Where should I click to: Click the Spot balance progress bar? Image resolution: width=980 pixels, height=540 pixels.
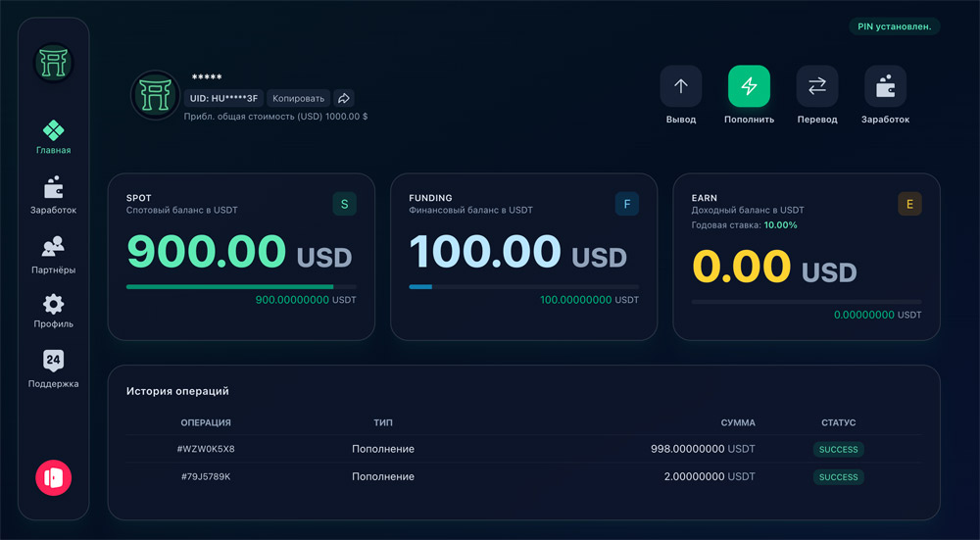coord(241,287)
